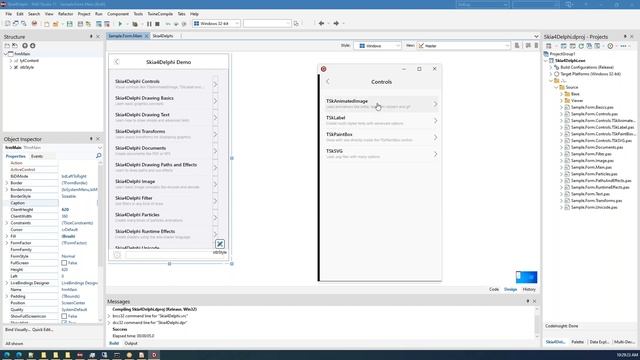Switch to the Skia4Delphi editor tab
640x360 pixels.
(x=162, y=36)
